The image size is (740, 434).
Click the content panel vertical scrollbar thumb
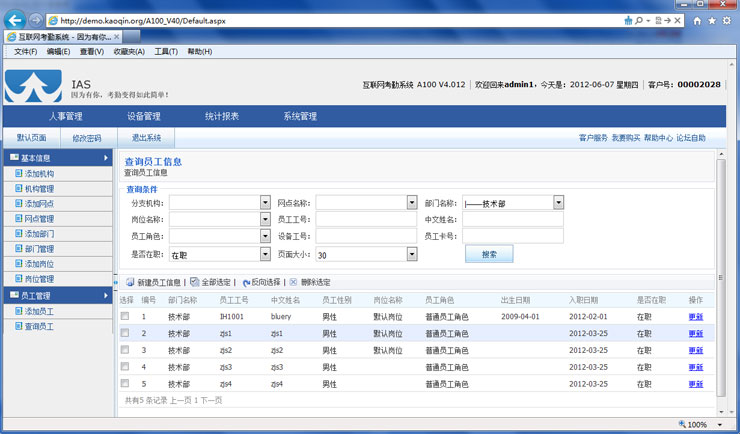click(721, 277)
